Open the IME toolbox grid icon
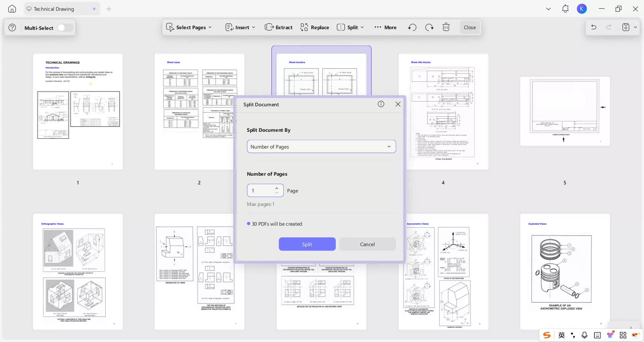 point(623,335)
